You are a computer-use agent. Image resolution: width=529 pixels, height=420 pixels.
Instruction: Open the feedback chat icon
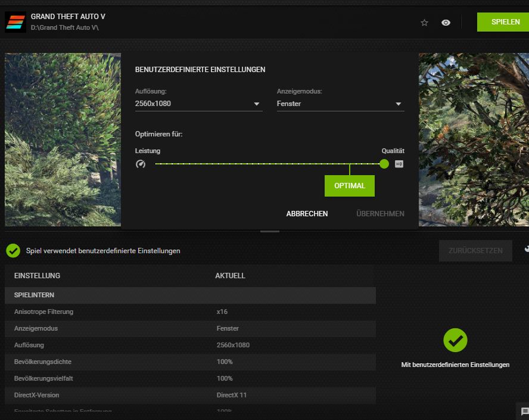(525, 411)
